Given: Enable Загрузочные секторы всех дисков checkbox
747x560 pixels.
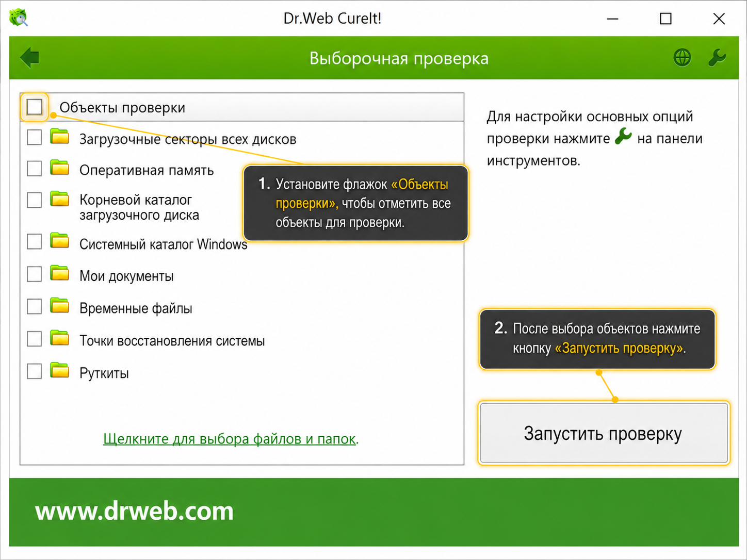Looking at the screenshot, I should click(35, 137).
